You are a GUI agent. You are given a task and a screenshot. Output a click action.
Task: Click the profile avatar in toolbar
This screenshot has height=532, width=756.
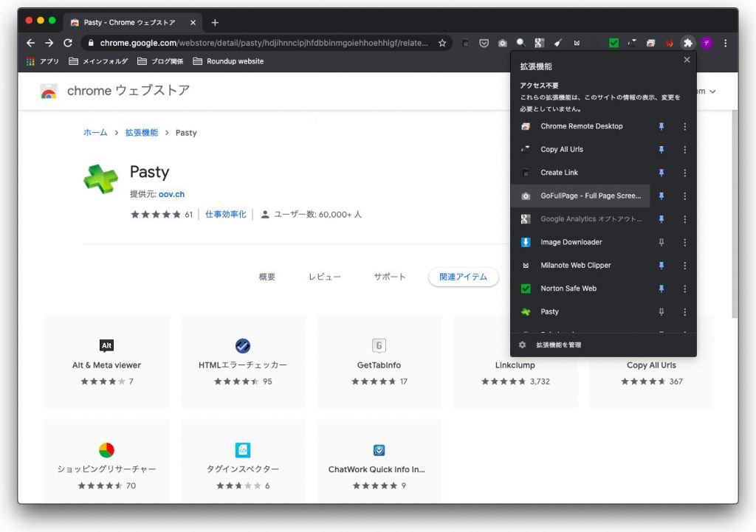tap(707, 43)
